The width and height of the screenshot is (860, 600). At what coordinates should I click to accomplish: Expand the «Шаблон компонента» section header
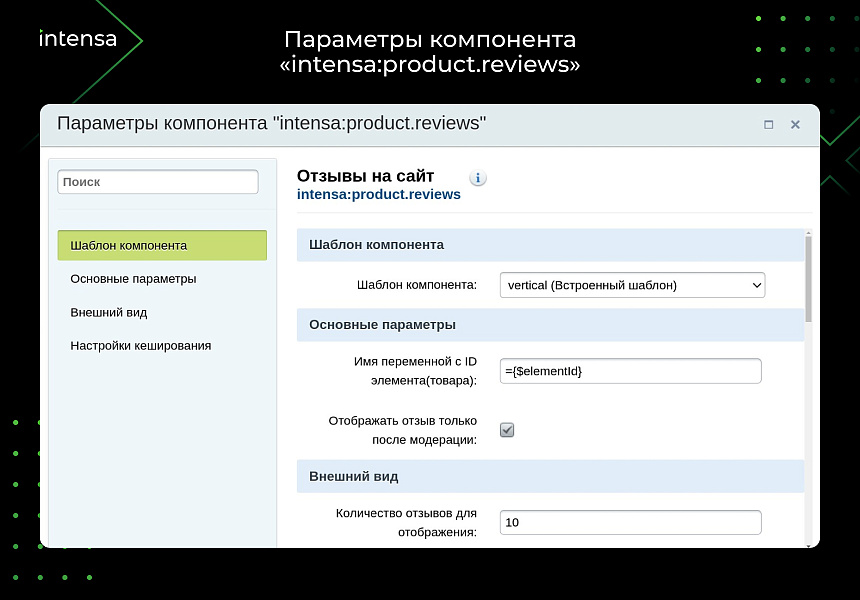coord(550,245)
